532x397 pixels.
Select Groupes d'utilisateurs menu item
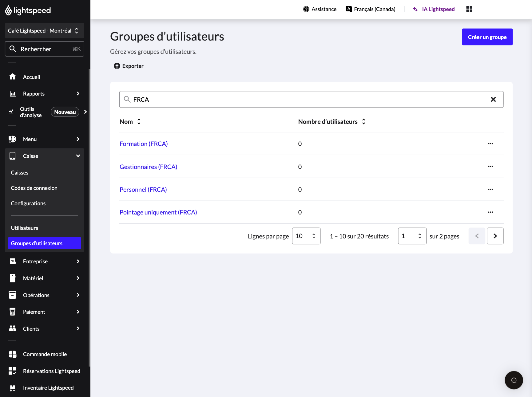pos(44,243)
